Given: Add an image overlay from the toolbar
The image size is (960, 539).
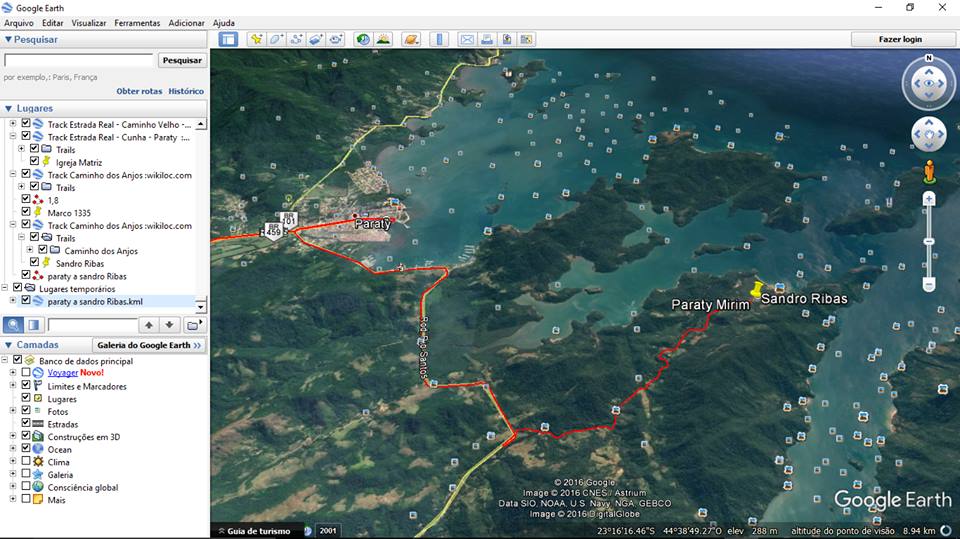Looking at the screenshot, I should tap(316, 39).
